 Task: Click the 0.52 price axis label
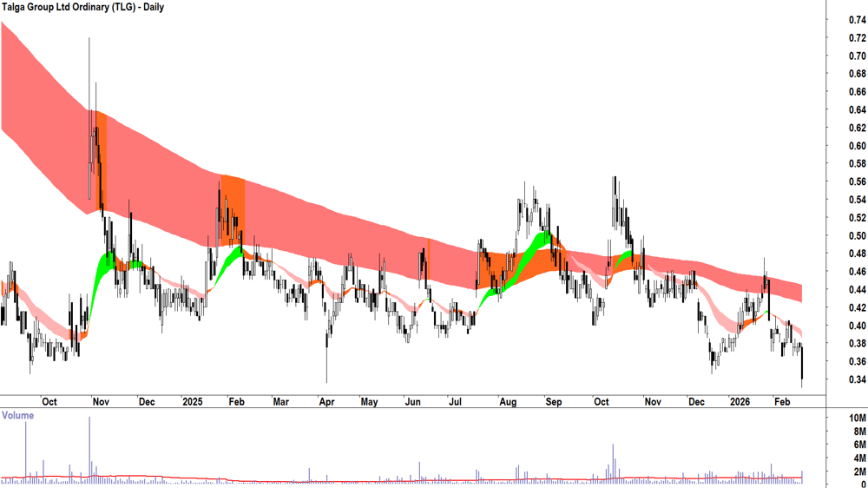[858, 218]
